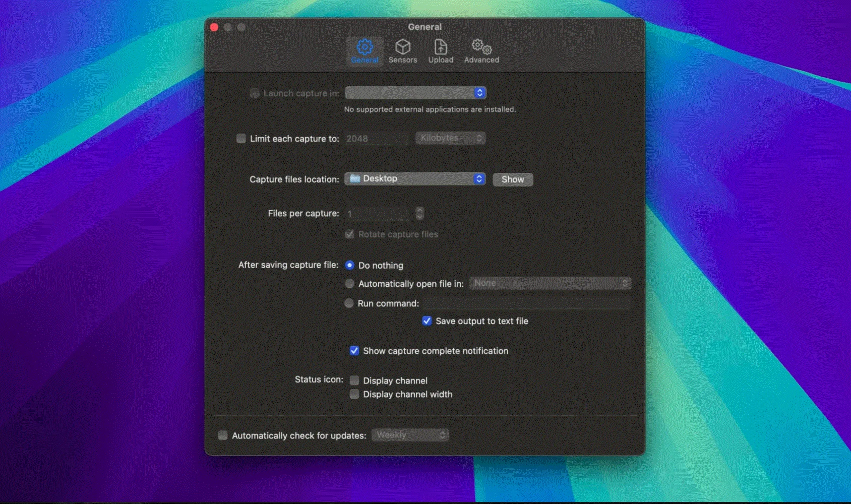Screen dimensions: 851x504
Task: Click the 'After saving capture file:' label
Action: pyautogui.click(x=288, y=265)
